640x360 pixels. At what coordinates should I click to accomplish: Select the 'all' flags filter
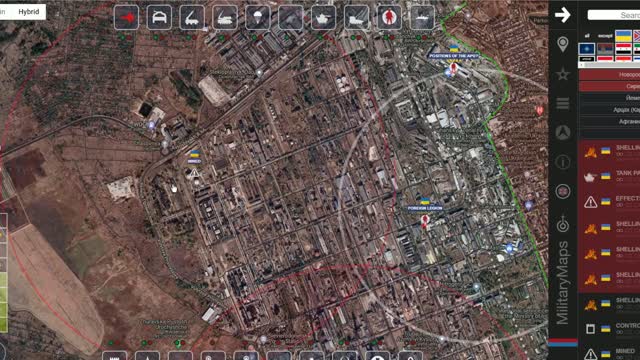[x=587, y=36]
